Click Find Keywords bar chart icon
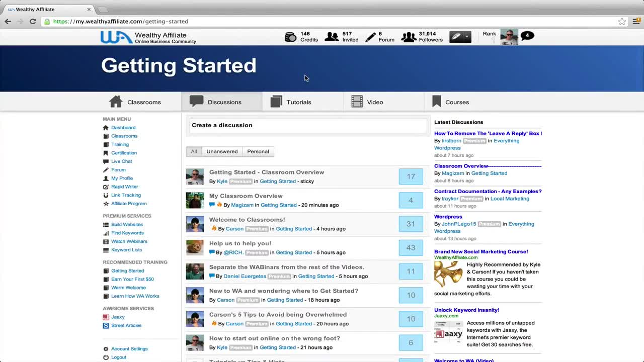Viewport: 644px width, 362px height. (106, 233)
